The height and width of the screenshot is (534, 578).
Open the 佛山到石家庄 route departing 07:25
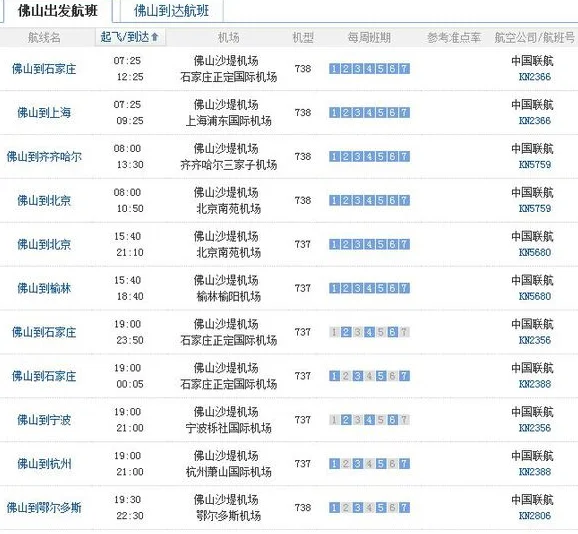point(44,69)
